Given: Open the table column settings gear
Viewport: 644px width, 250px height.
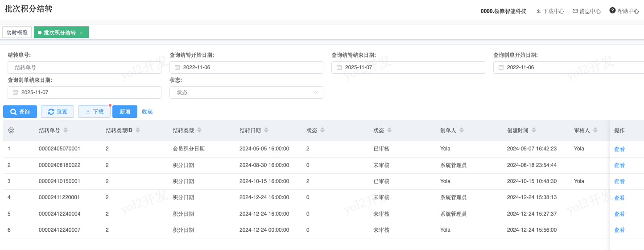Looking at the screenshot, I should pyautogui.click(x=11, y=130).
